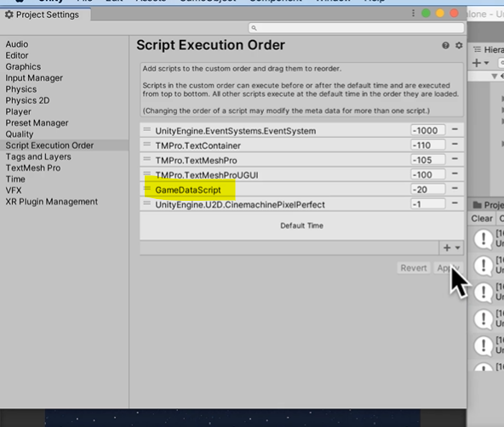504x427 pixels.
Task: Click the Apply button
Action: 448,268
